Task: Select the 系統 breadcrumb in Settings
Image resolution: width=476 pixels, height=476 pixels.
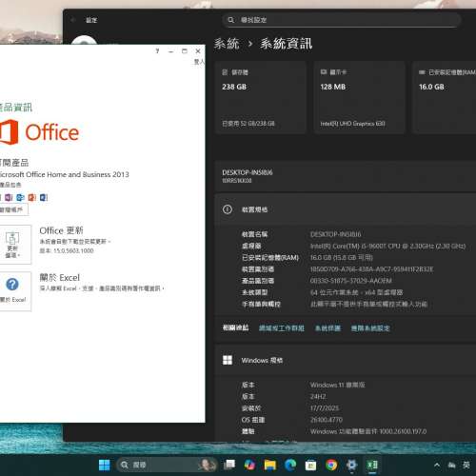Action: [x=227, y=44]
